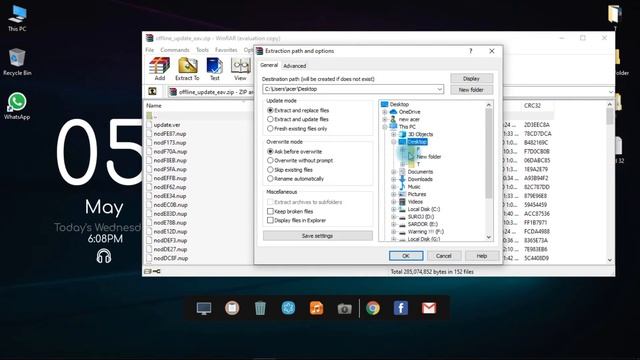
Task: Select Extract and update files option
Action: click(270, 119)
